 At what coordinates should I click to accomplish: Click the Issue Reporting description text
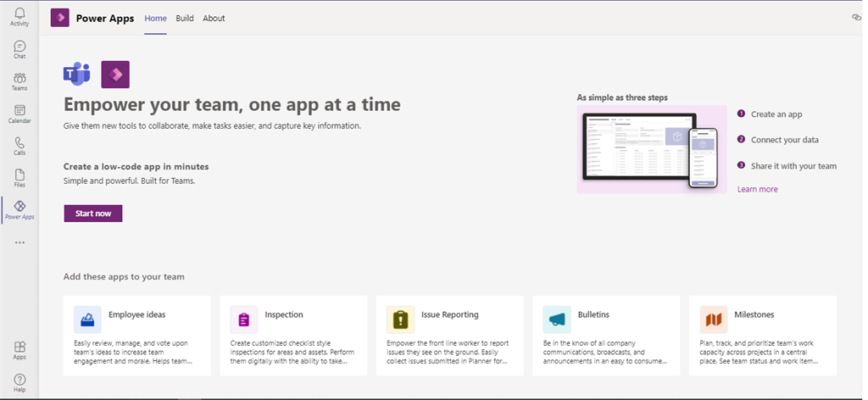[x=448, y=353]
